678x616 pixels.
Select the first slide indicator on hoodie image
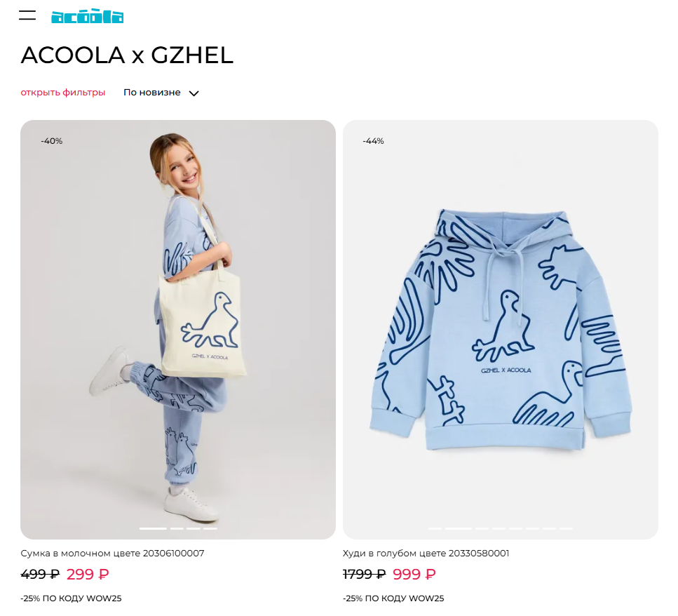click(435, 528)
